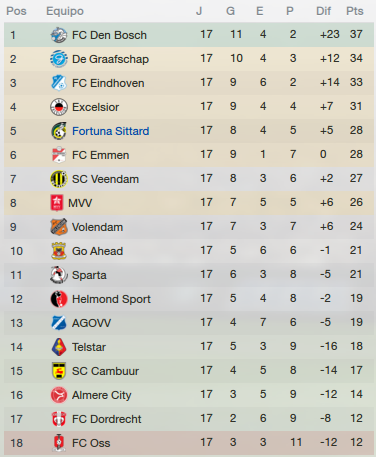Click the Pos column header

pyautogui.click(x=16, y=11)
